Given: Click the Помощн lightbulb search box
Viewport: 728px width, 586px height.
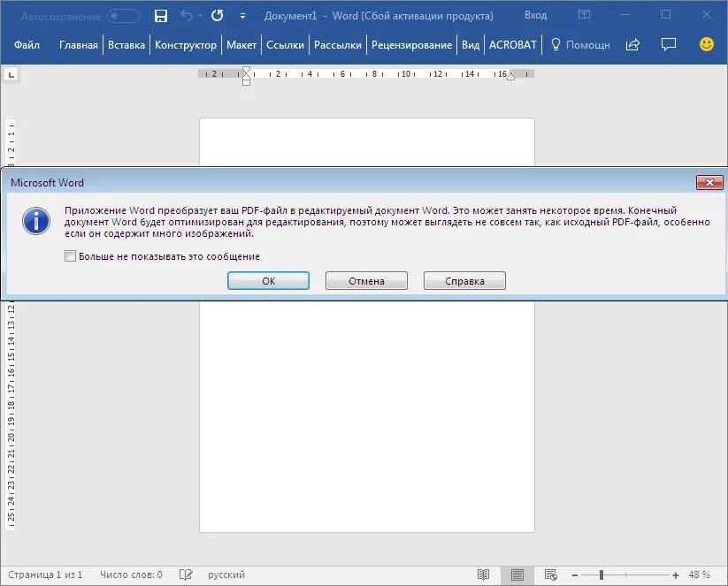Looking at the screenshot, I should [580, 45].
